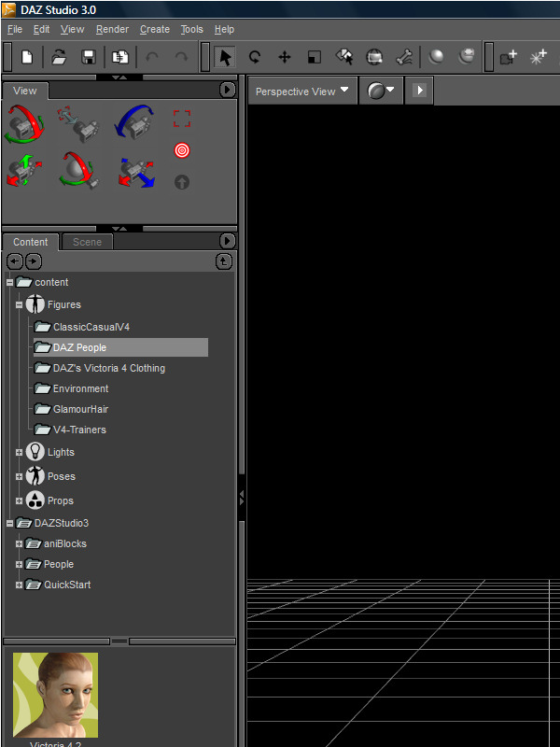The image size is (560, 747).
Task: Select the Bone joint editor tool
Action: (404, 57)
